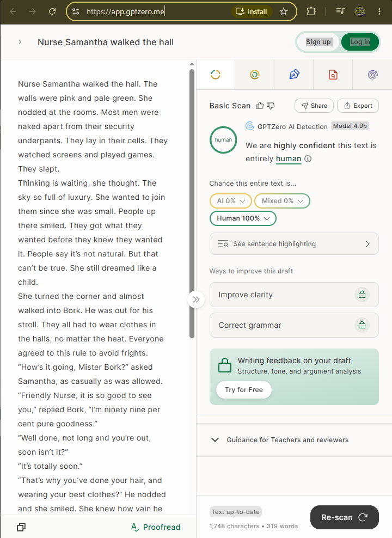Open site information icon in address bar
392x538 pixels.
pyautogui.click(x=76, y=11)
